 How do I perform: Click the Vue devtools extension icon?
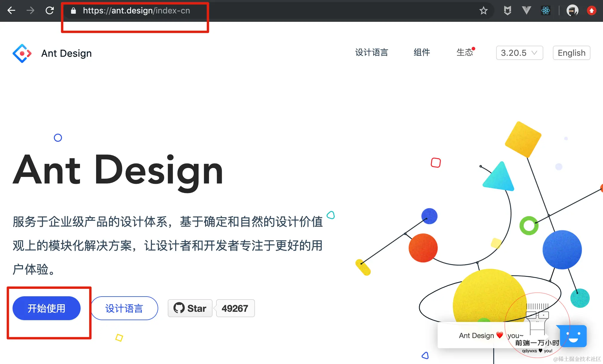(526, 11)
